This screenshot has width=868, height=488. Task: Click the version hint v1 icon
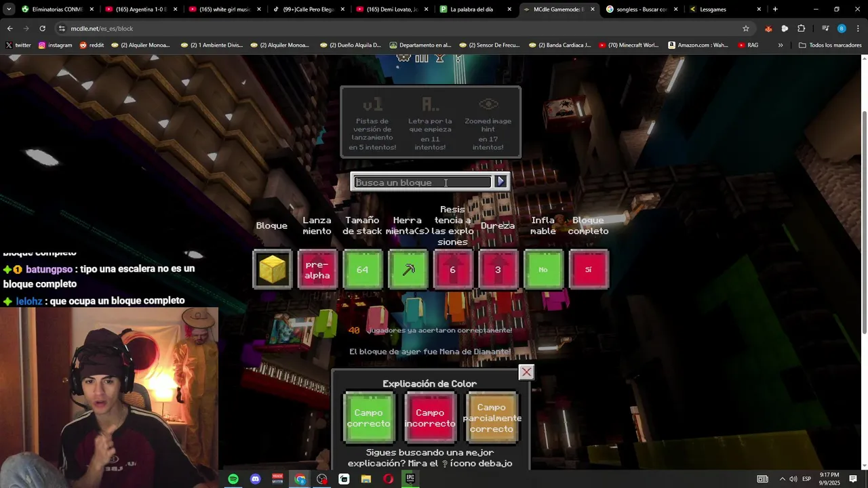pyautogui.click(x=372, y=105)
